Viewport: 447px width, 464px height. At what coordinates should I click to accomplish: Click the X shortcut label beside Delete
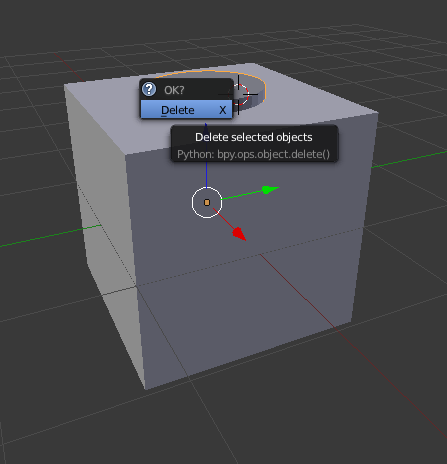pyautogui.click(x=223, y=110)
